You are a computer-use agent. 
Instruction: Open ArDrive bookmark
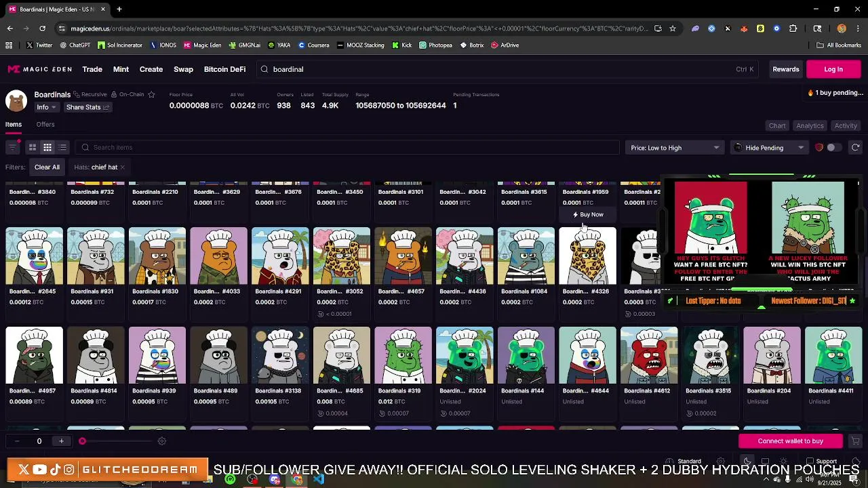(505, 45)
